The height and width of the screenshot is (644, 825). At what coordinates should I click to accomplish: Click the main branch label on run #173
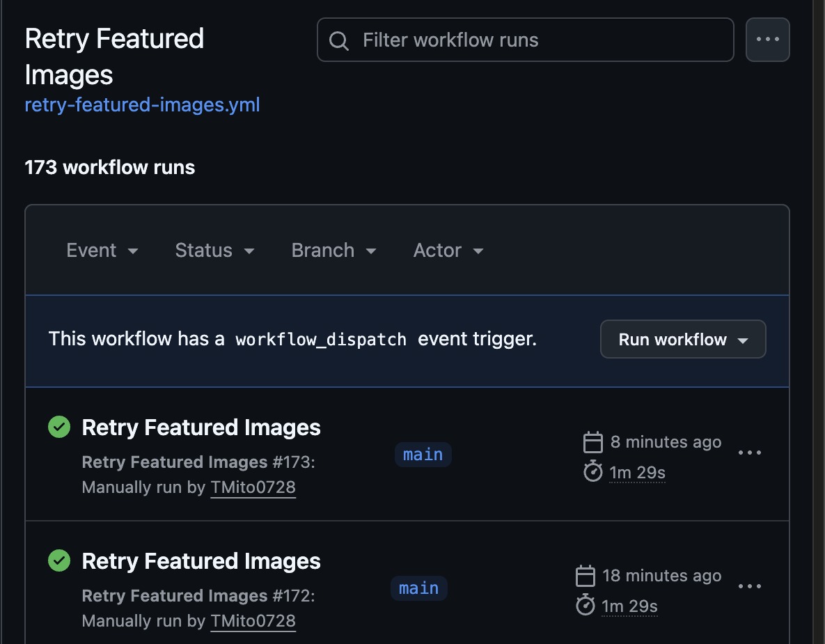pos(423,455)
